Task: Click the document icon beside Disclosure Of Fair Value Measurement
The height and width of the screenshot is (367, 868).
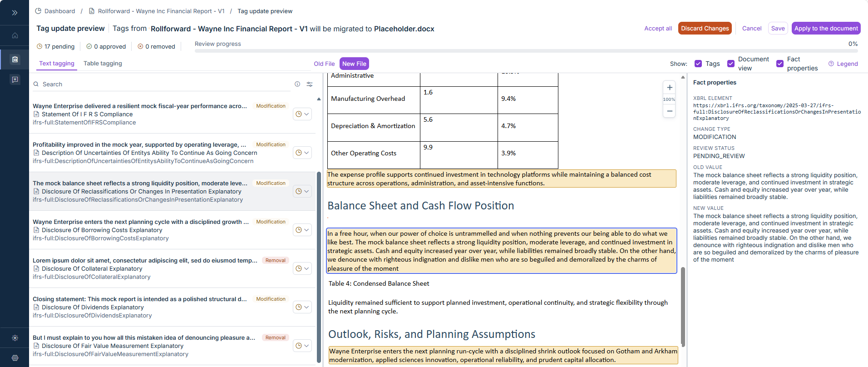Action: pyautogui.click(x=36, y=346)
